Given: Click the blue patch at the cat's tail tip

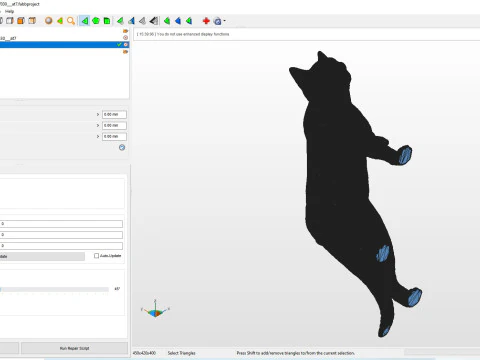Looking at the screenshot, I should pos(386,331).
